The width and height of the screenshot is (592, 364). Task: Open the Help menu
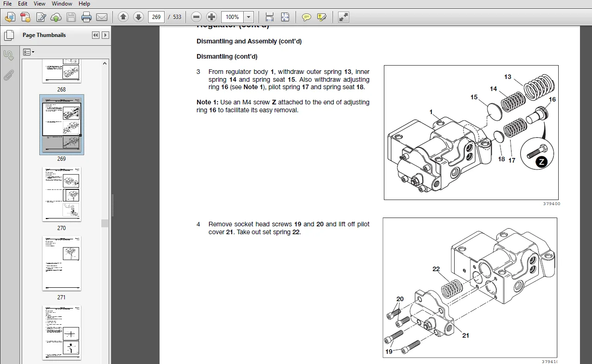tap(84, 4)
